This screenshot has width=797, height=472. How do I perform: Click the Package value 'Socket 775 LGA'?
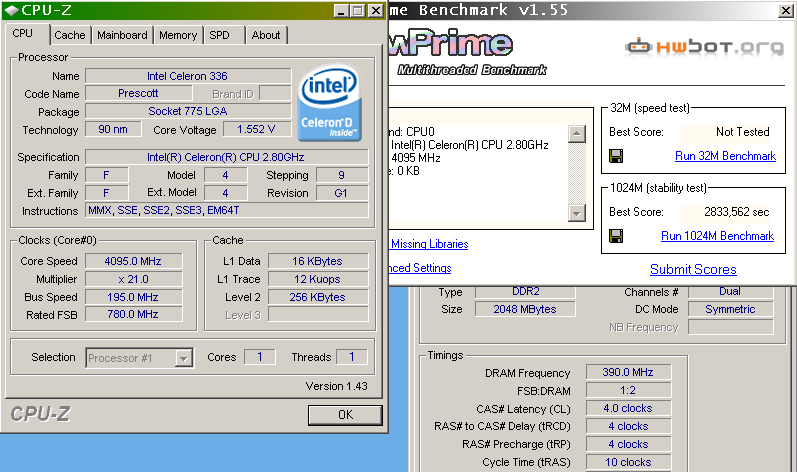pyautogui.click(x=188, y=111)
